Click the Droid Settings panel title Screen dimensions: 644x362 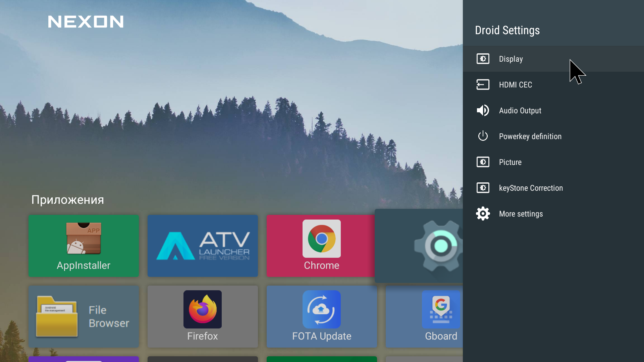click(507, 30)
